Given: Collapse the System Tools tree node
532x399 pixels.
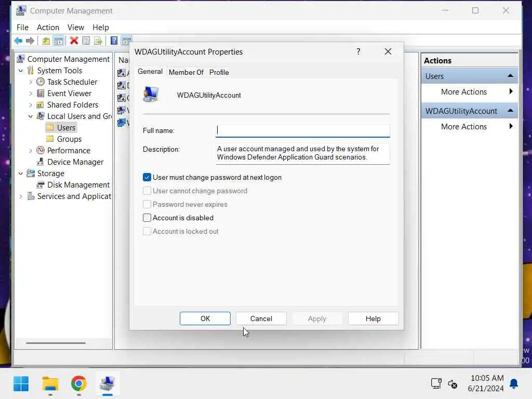Looking at the screenshot, I should click(x=21, y=71).
